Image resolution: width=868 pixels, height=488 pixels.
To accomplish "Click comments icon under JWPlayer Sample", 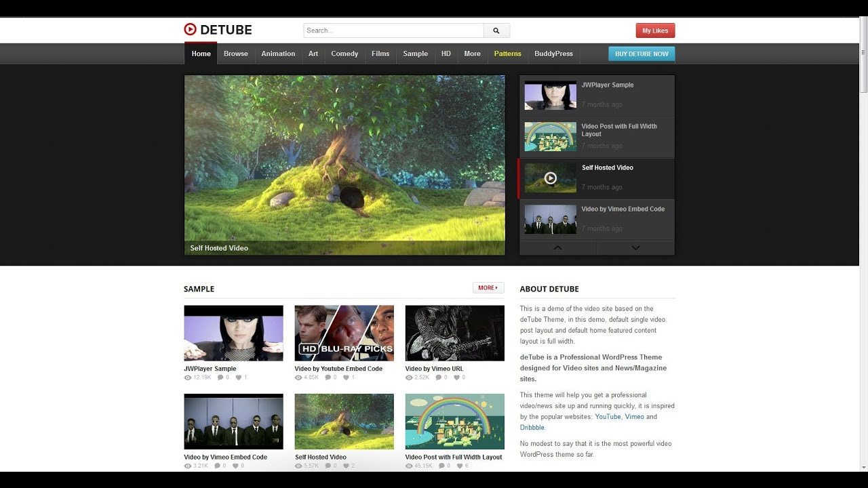I will point(220,378).
